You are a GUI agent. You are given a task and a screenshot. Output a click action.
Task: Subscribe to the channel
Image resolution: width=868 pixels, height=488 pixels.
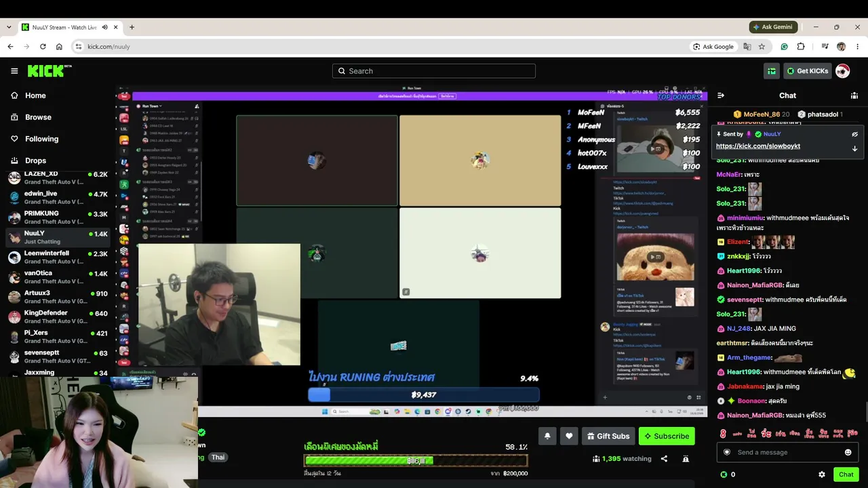(667, 436)
